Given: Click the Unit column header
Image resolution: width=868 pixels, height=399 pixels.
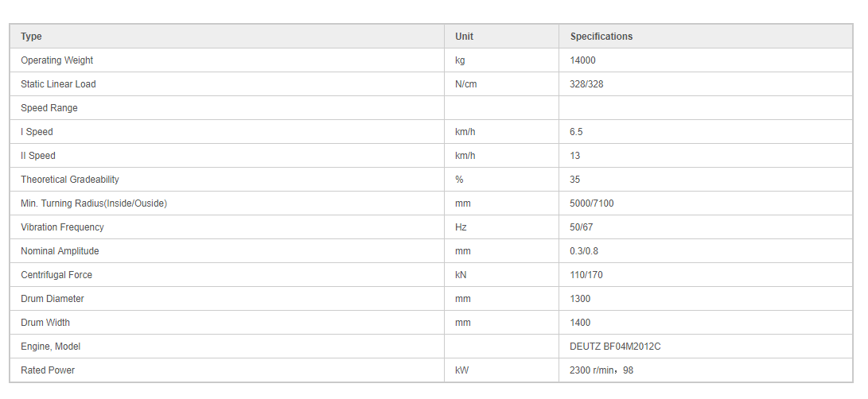Looking at the screenshot, I should tap(464, 37).
